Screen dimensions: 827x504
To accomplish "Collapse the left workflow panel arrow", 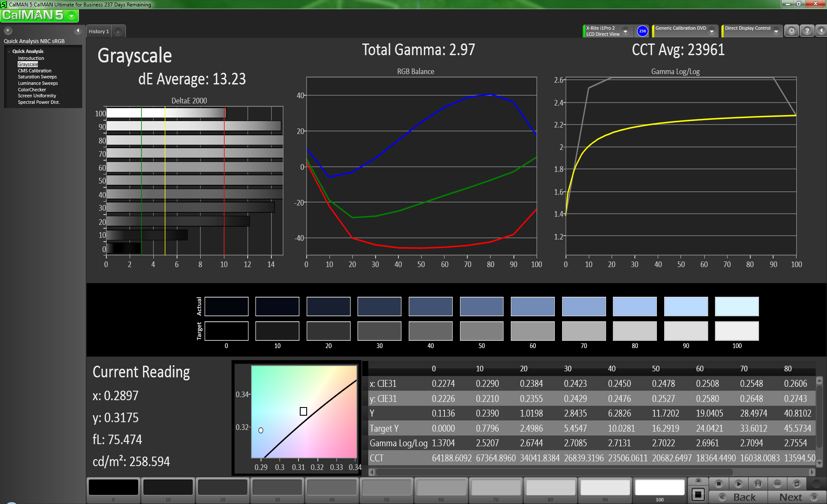I will 78,31.
